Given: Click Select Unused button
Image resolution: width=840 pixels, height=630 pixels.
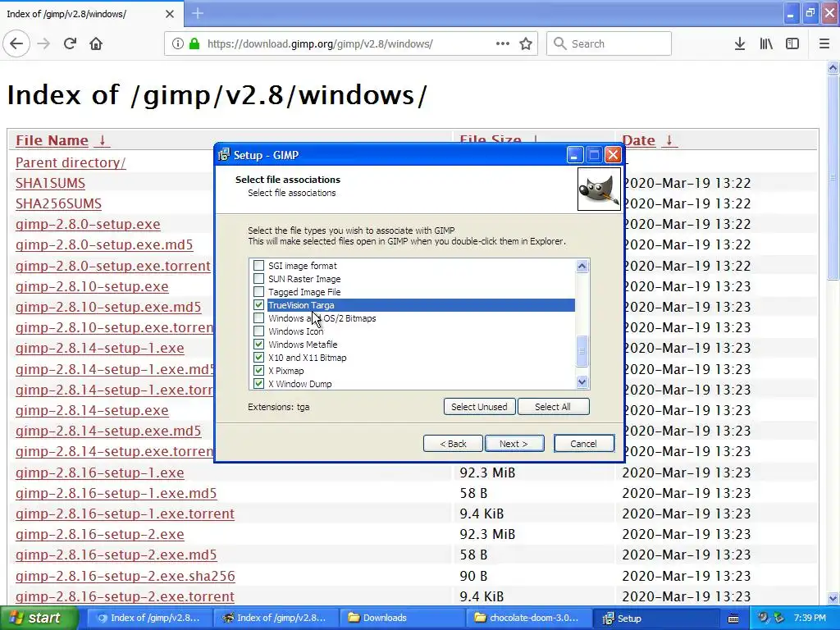Looking at the screenshot, I should point(479,407).
